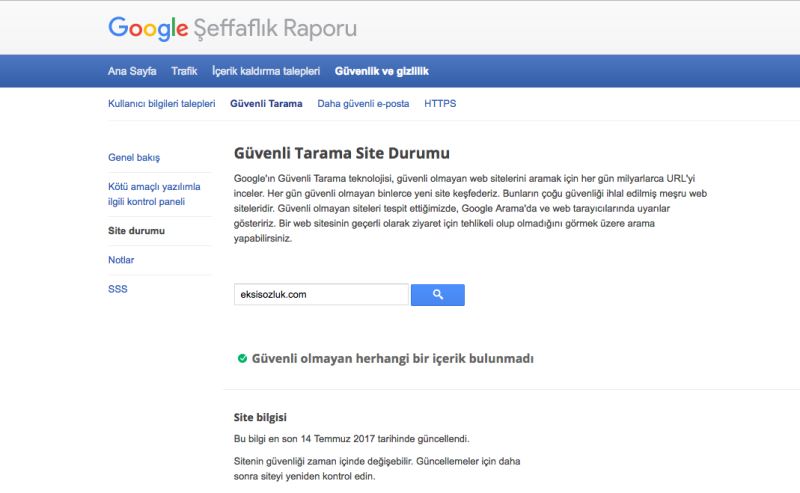Go to the Trafik section
This screenshot has height=493, width=800.
[x=185, y=71]
